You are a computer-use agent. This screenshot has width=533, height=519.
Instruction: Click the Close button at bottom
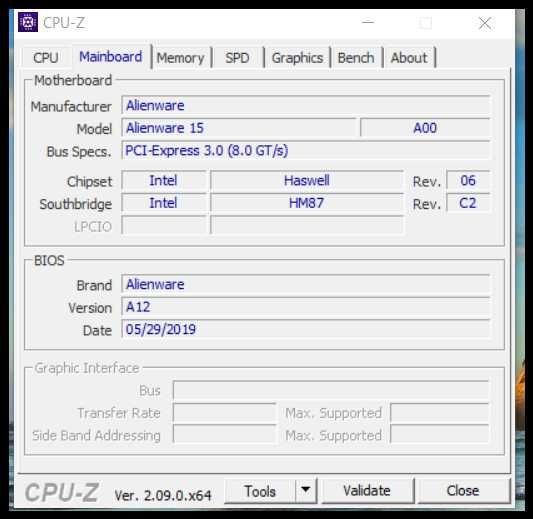click(463, 490)
